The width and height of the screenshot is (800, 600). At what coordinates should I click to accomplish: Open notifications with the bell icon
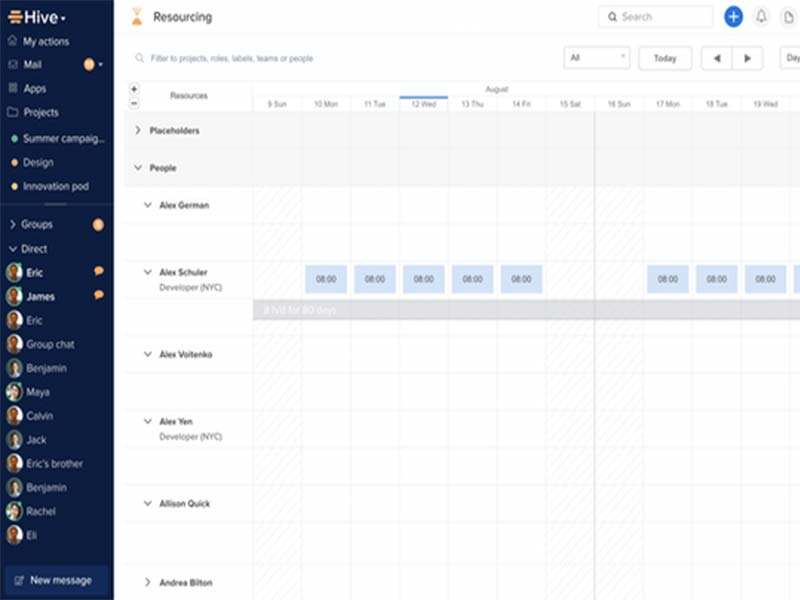761,16
